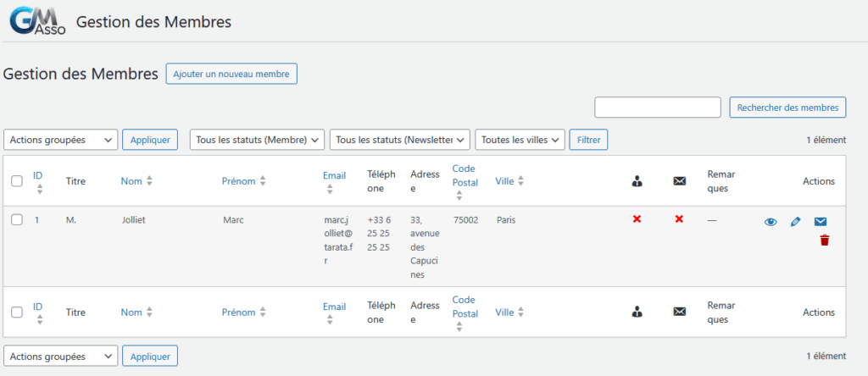The height and width of the screenshot is (376, 868).
Task: Click Ajouter un nouveau membre button
Action: click(x=231, y=74)
